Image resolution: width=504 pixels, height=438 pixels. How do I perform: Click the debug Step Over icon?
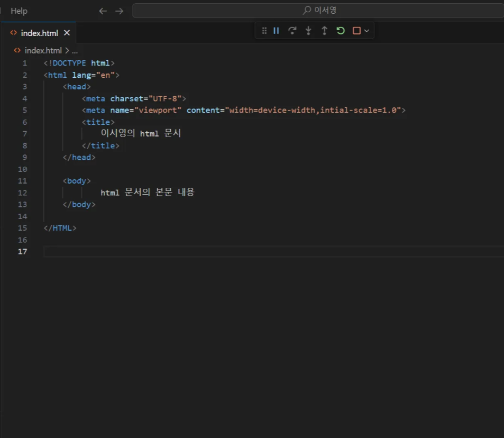coord(292,31)
